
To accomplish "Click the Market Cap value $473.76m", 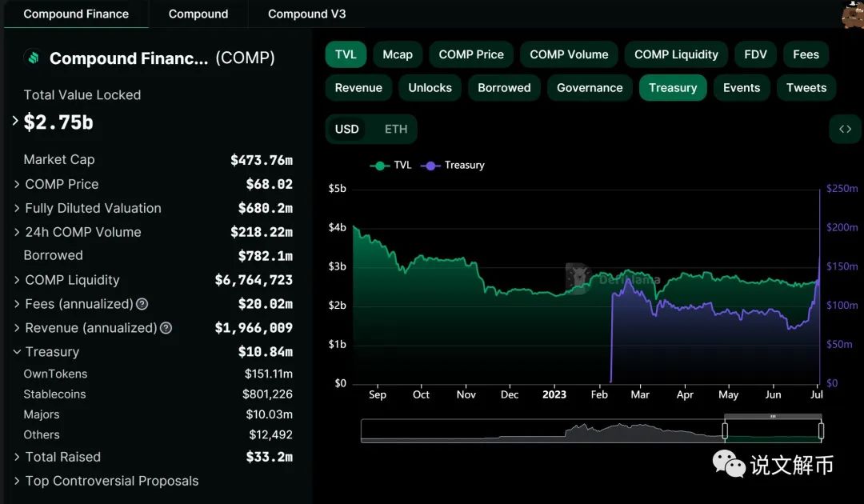I will (262, 160).
